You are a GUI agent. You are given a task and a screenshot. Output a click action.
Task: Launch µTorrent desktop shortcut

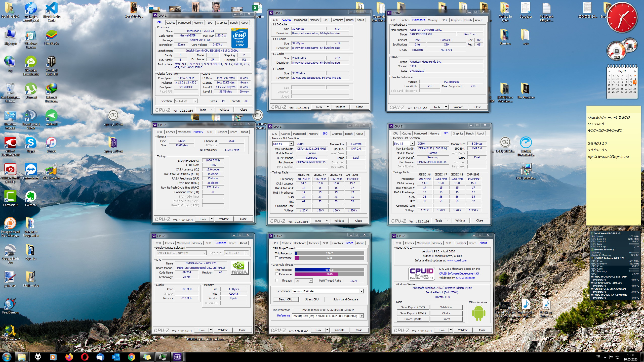point(31,91)
